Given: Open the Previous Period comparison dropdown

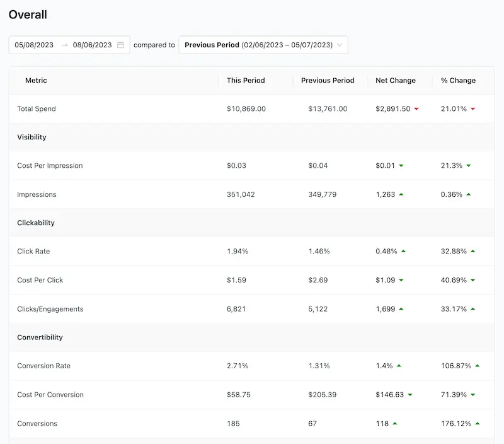Looking at the screenshot, I should click(x=263, y=45).
